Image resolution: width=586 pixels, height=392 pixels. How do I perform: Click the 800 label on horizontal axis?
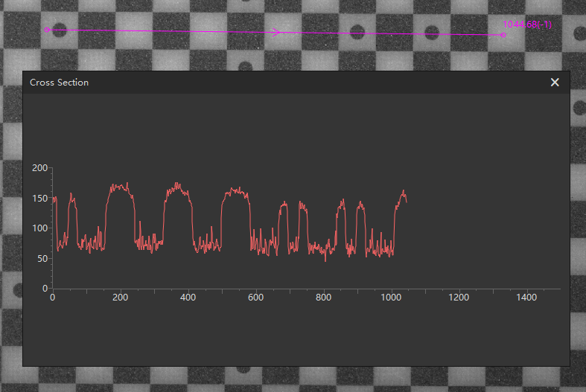[x=323, y=298]
